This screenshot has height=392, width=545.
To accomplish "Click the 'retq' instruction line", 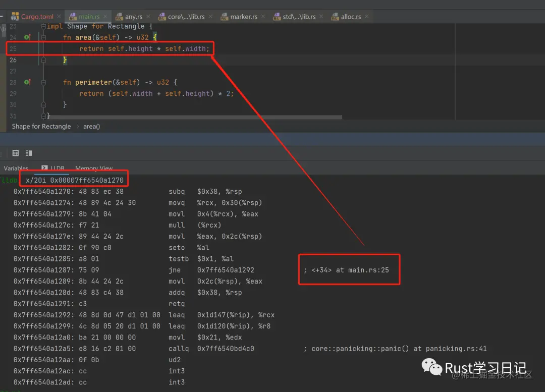I will click(177, 304).
